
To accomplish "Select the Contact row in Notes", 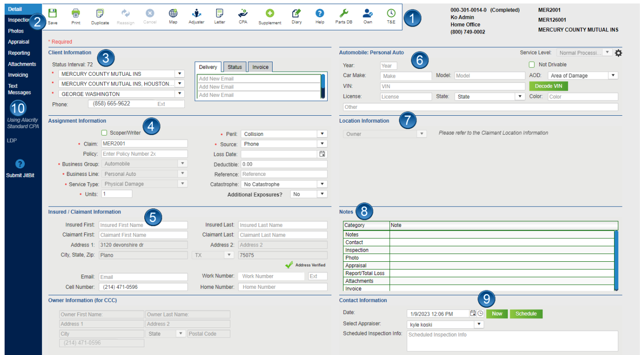I will point(479,242).
